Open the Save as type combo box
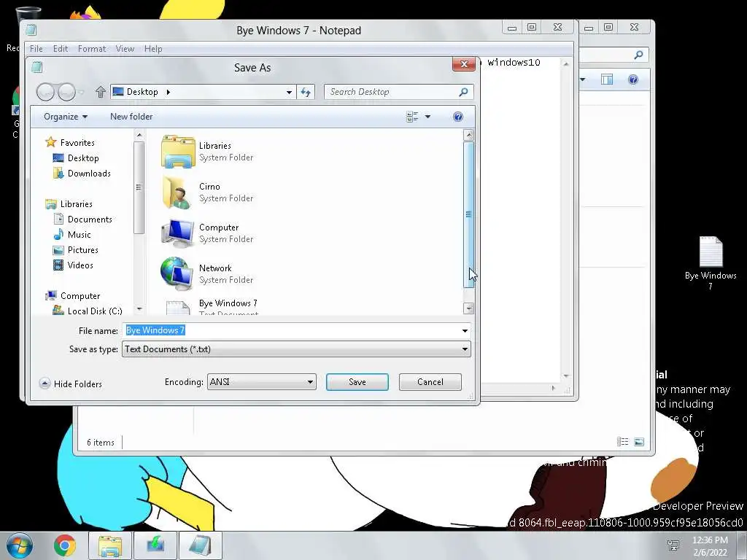Image resolution: width=747 pixels, height=560 pixels. [296, 349]
